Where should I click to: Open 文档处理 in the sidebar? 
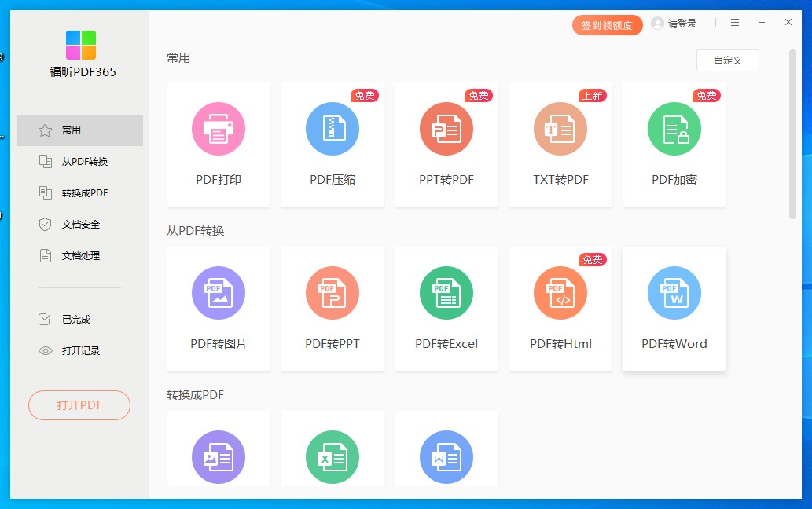(79, 256)
